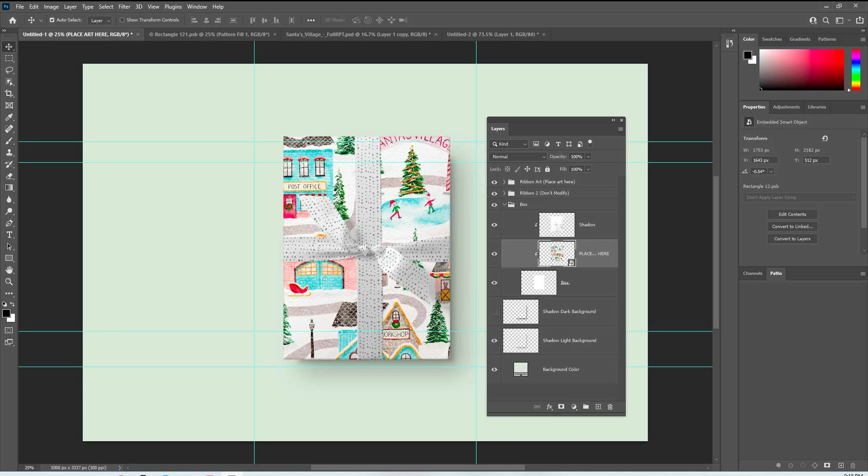Select the Eraser tool
868x476 pixels.
(9, 176)
